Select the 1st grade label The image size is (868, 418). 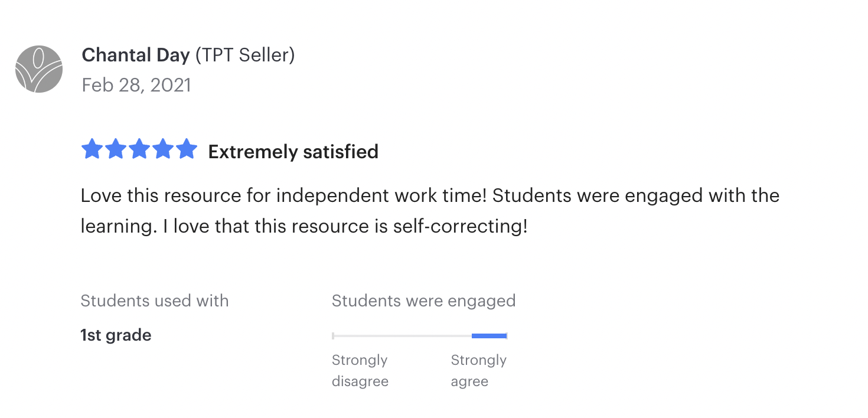[x=116, y=335]
